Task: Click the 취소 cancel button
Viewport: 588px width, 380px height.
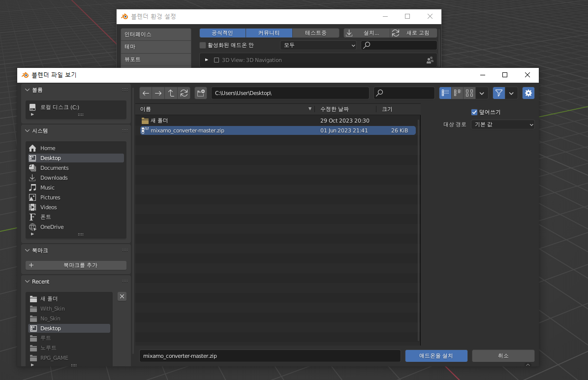Action: (x=503, y=356)
